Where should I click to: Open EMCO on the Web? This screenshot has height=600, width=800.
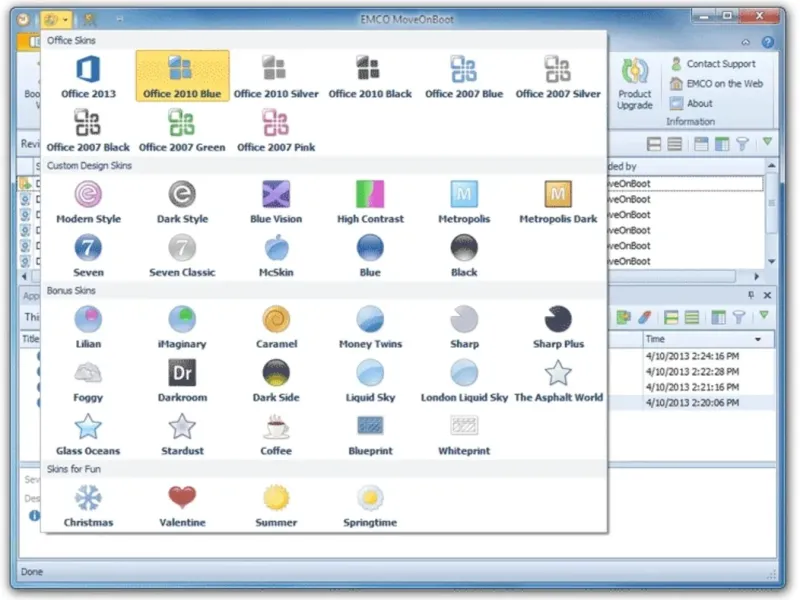pyautogui.click(x=717, y=84)
